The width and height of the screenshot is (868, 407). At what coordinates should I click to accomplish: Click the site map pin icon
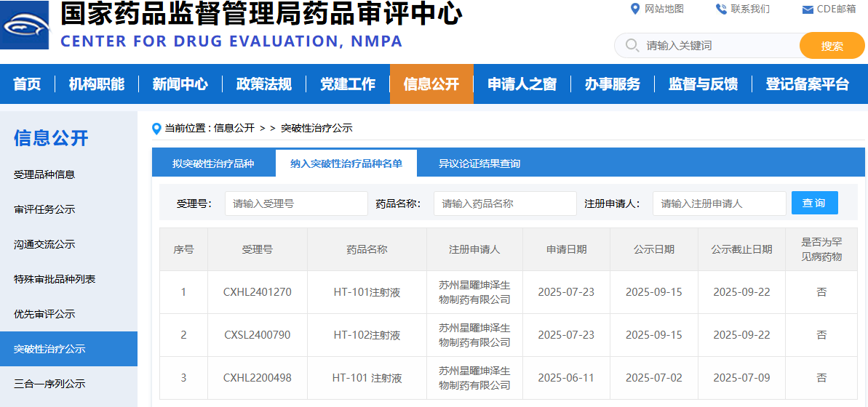634,9
